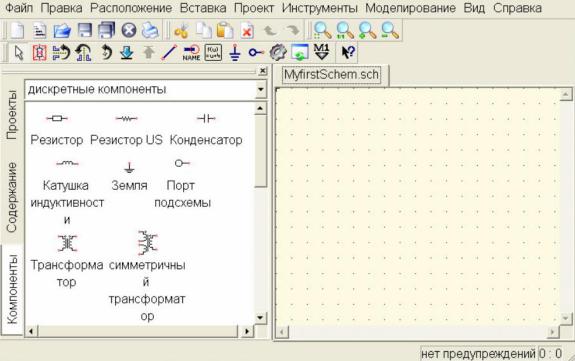
Task: Pick the Трансформатор component
Action: 67,260
